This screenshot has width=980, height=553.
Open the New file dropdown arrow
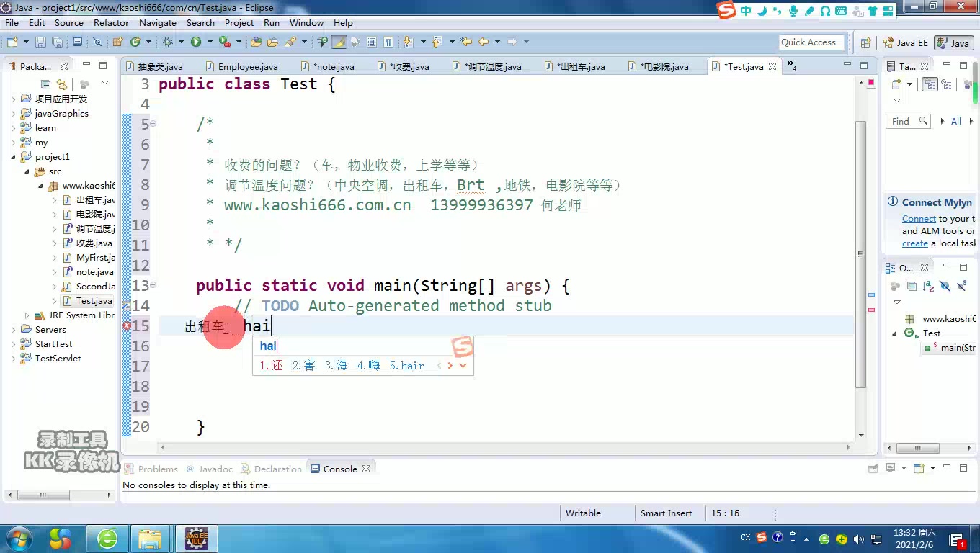click(x=24, y=42)
